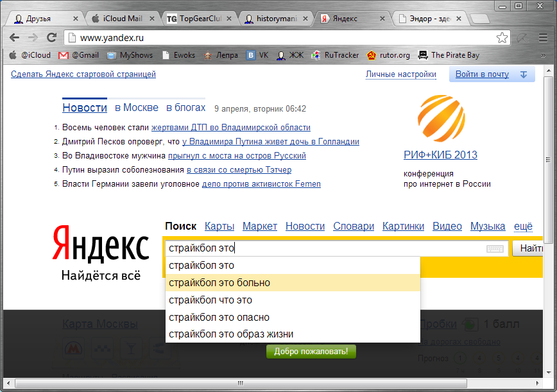Click the РИФ+КИБ 2013 link
Screen dimensions: 557x392
(440, 155)
